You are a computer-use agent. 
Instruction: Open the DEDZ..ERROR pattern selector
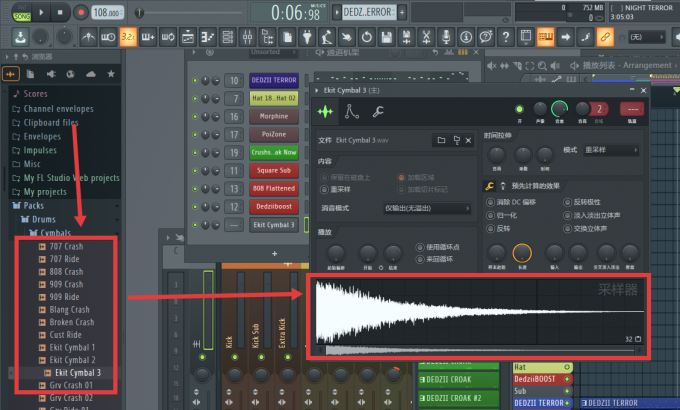tap(369, 12)
